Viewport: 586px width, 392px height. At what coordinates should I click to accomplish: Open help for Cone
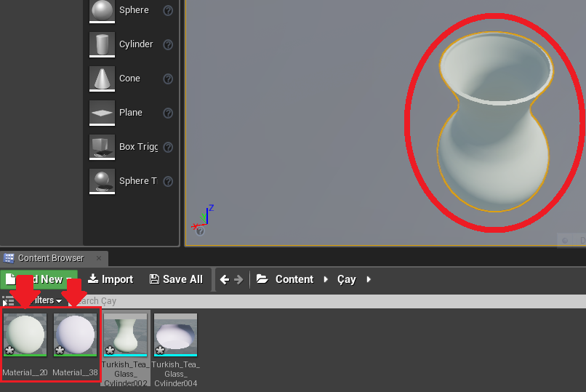click(168, 79)
